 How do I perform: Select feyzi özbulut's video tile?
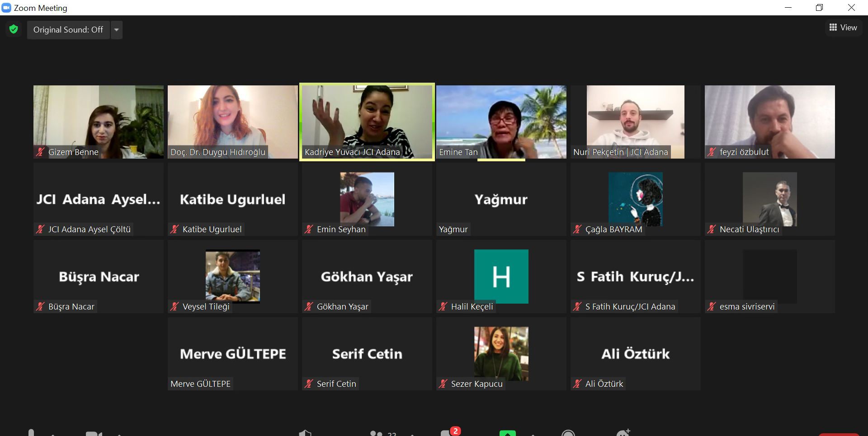coord(770,122)
